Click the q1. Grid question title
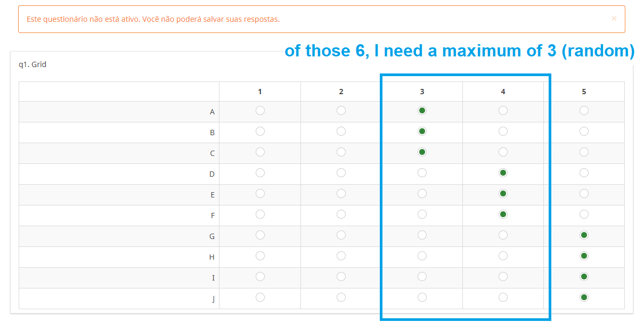 (x=32, y=65)
